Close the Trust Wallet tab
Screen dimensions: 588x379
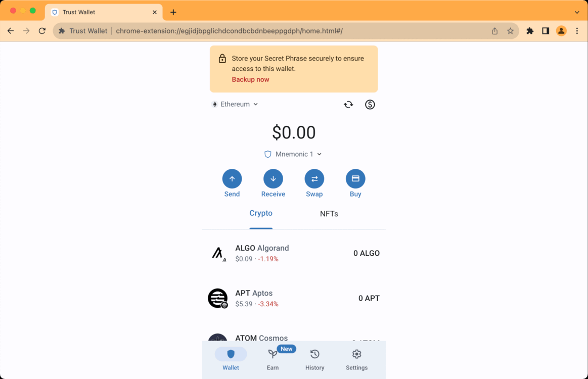[155, 12]
